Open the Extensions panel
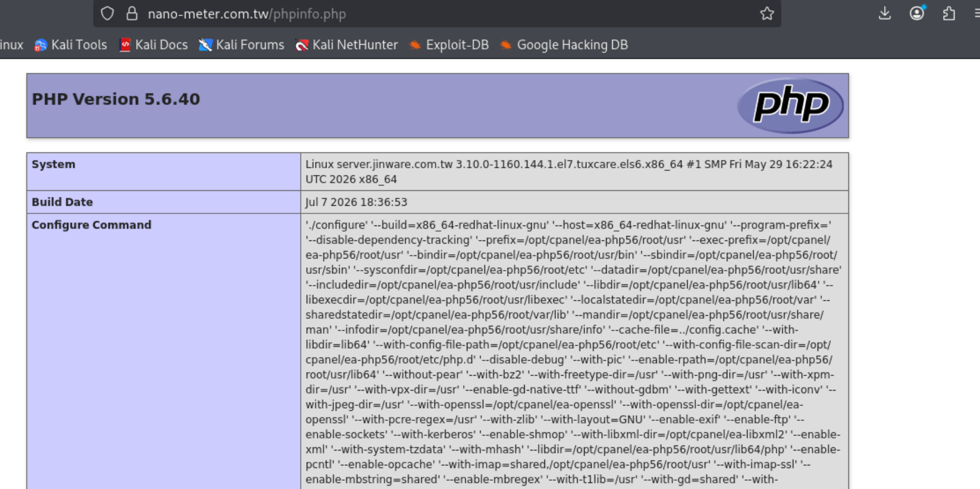 coord(949,13)
